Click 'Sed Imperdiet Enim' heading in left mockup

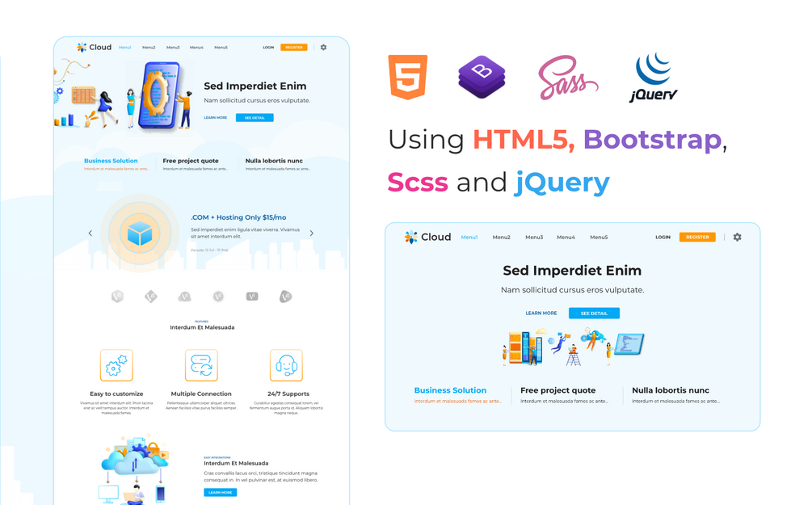click(x=255, y=86)
